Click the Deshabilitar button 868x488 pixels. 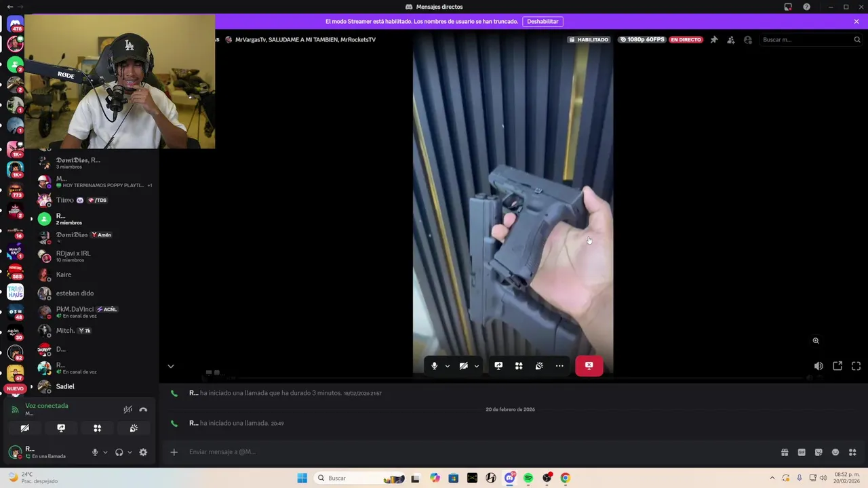pos(542,22)
